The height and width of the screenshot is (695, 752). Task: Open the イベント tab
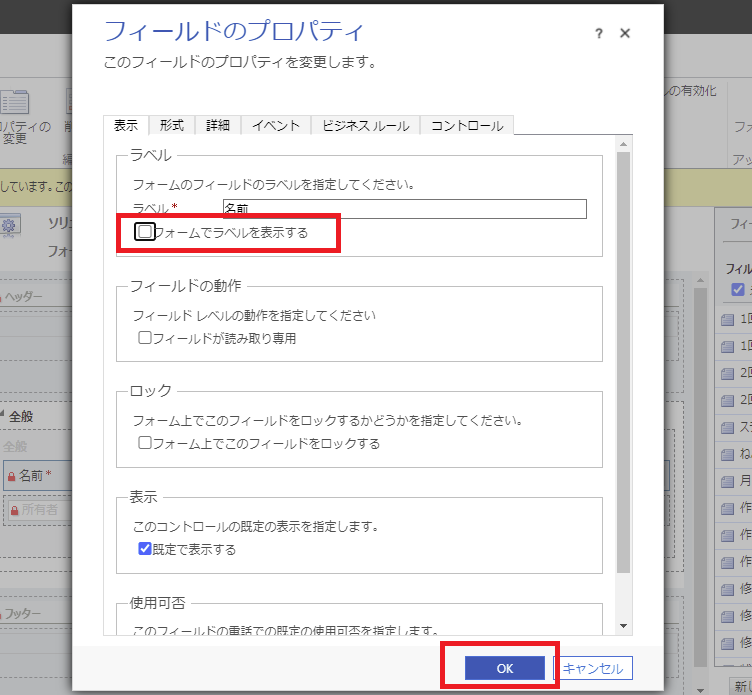tap(276, 126)
